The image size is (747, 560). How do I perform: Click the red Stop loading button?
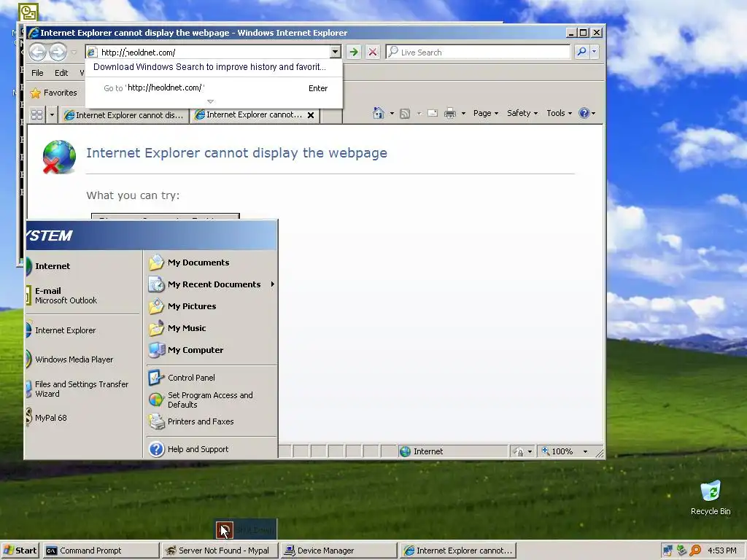(373, 52)
